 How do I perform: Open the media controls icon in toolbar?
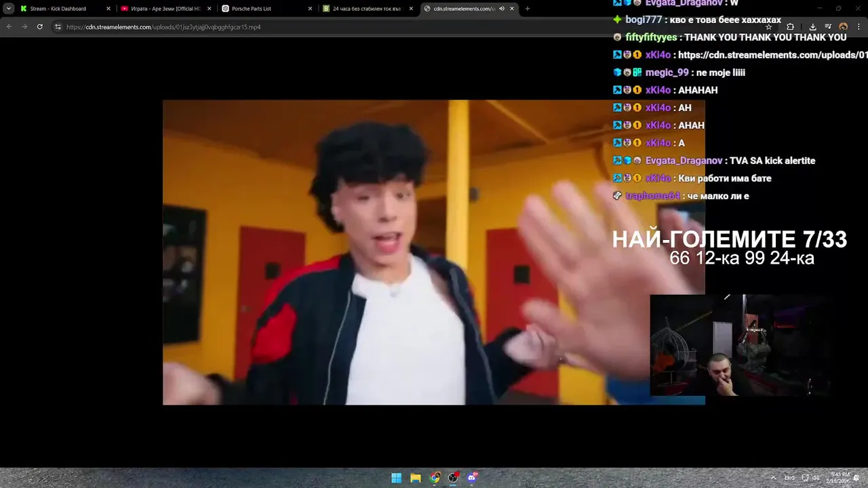pyautogui.click(x=827, y=27)
